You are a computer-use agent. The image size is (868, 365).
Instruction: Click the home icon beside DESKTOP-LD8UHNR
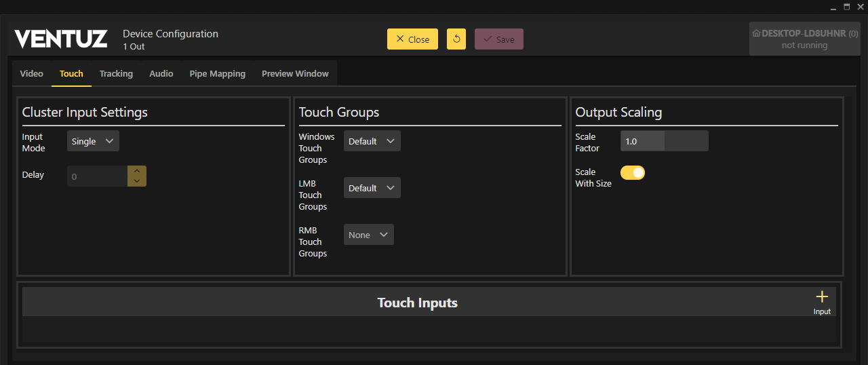tap(756, 33)
